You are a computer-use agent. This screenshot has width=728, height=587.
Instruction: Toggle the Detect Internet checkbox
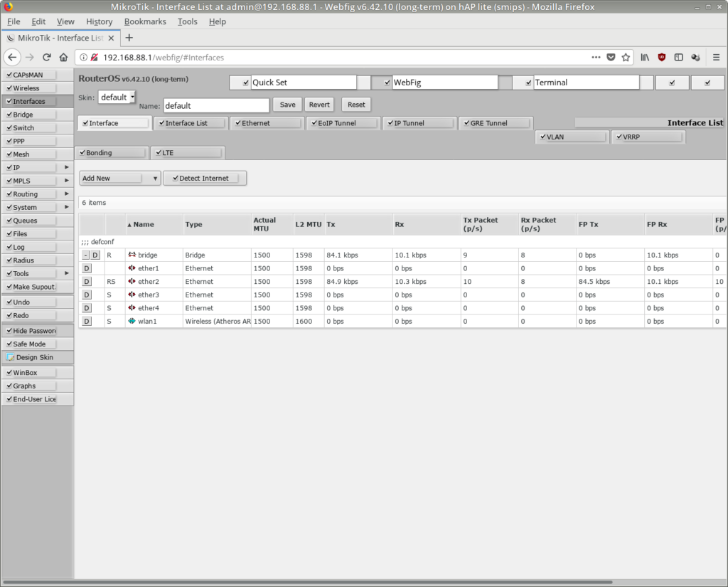pos(176,178)
